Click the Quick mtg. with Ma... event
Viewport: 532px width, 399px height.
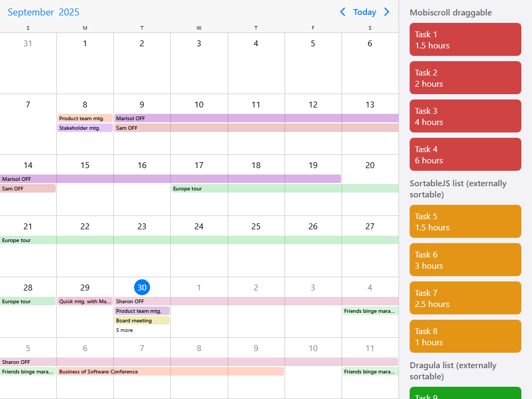coord(85,301)
